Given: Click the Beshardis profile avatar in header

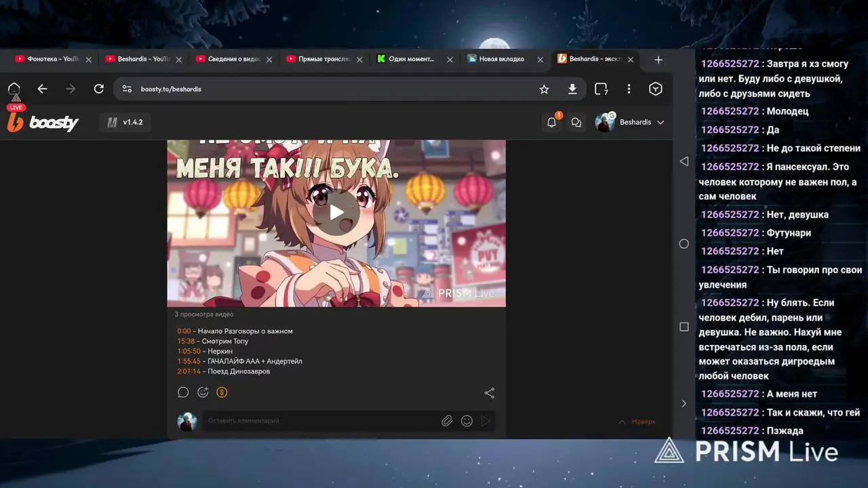Looking at the screenshot, I should click(x=605, y=122).
